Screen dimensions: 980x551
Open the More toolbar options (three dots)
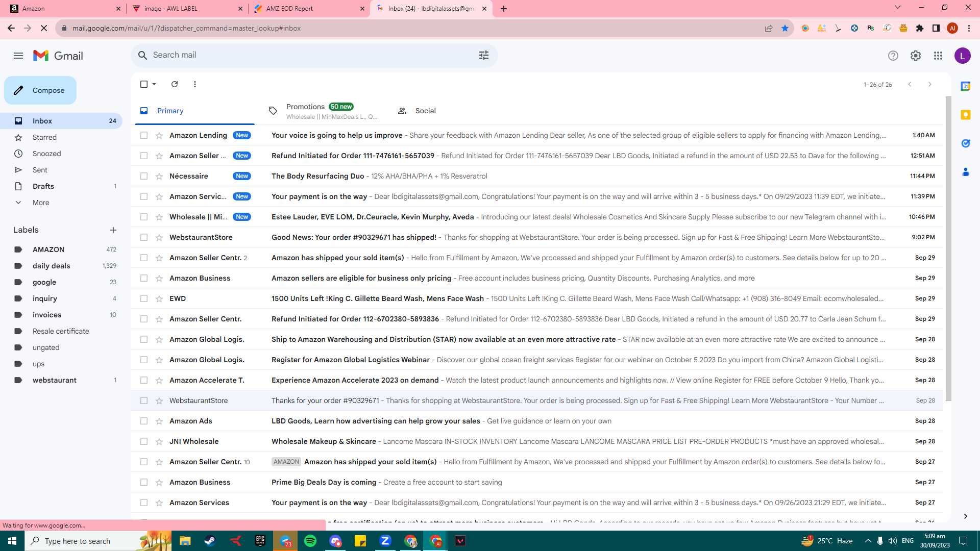click(x=195, y=84)
